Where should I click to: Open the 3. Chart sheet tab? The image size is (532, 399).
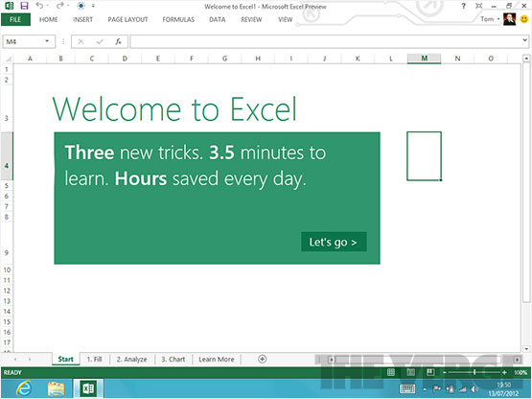(x=173, y=360)
